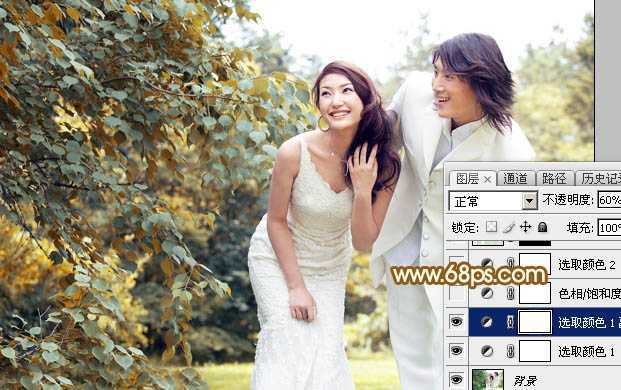Select 背景 layer thumbnail
The width and height of the screenshot is (621, 390).
point(488,379)
